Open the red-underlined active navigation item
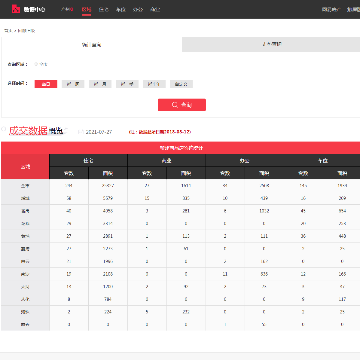Image resolution: width=360 pixels, height=360 pixels. (x=86, y=10)
